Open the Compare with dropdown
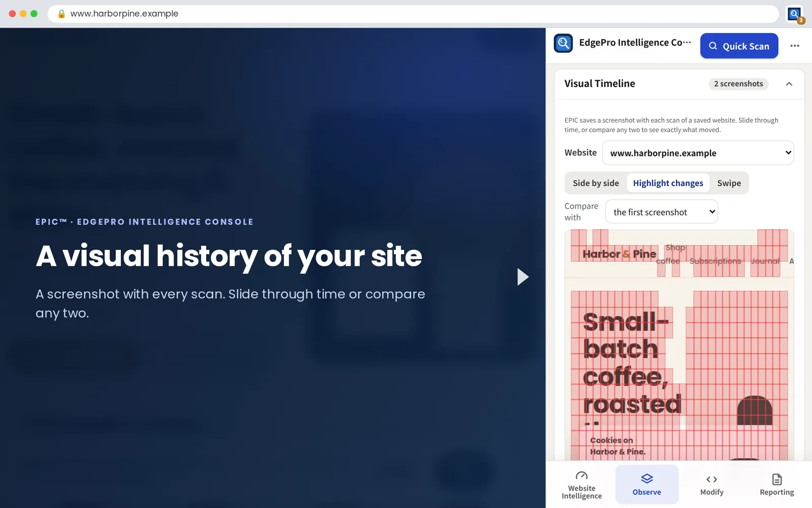812x508 pixels. [x=661, y=212]
